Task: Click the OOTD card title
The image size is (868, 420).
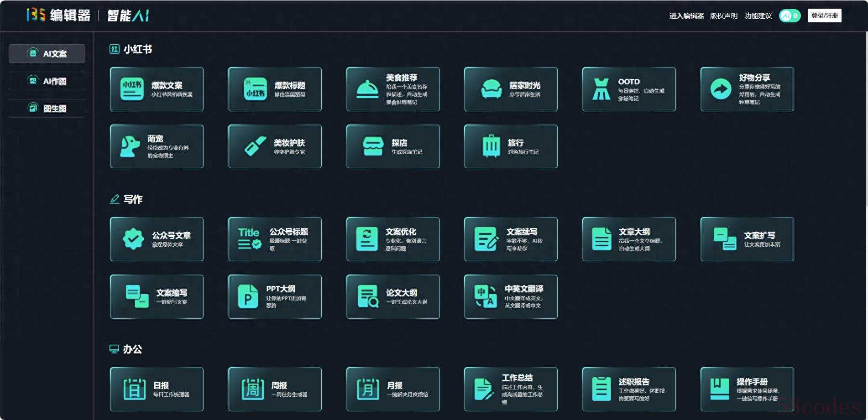Action: click(x=629, y=82)
